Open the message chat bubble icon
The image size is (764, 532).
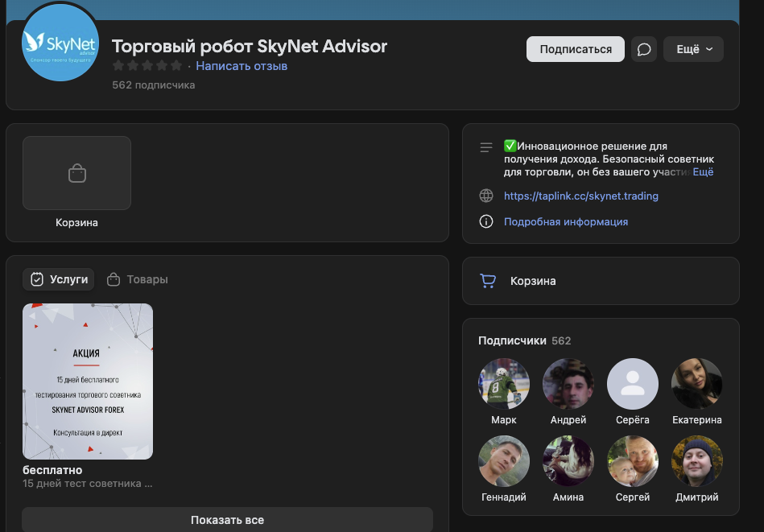pyautogui.click(x=644, y=49)
